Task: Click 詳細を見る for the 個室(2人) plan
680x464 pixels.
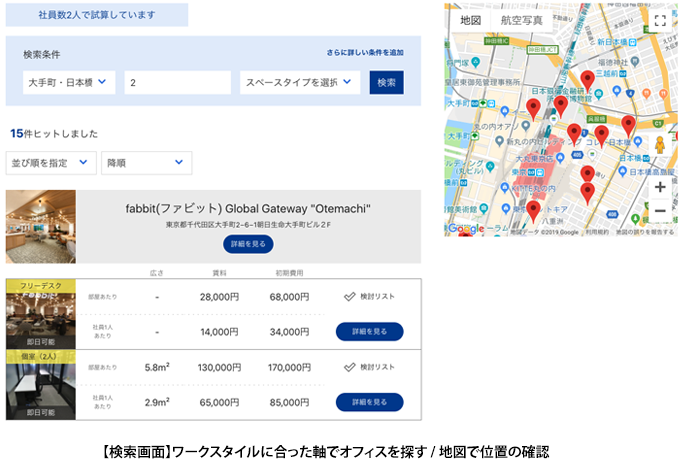Action: pos(369,402)
